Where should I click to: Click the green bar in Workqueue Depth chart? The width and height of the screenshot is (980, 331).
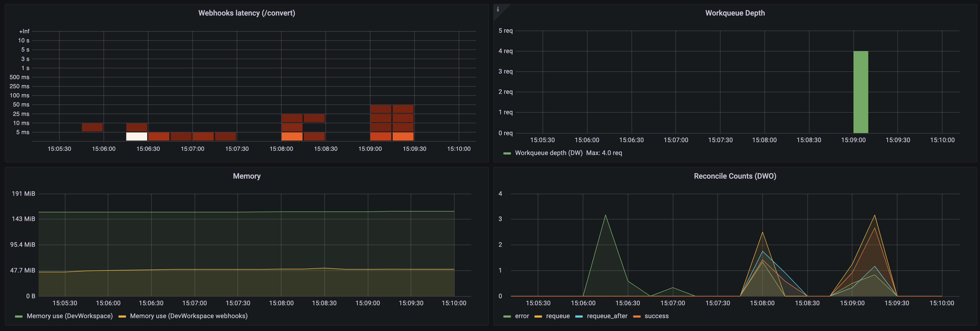(x=860, y=92)
